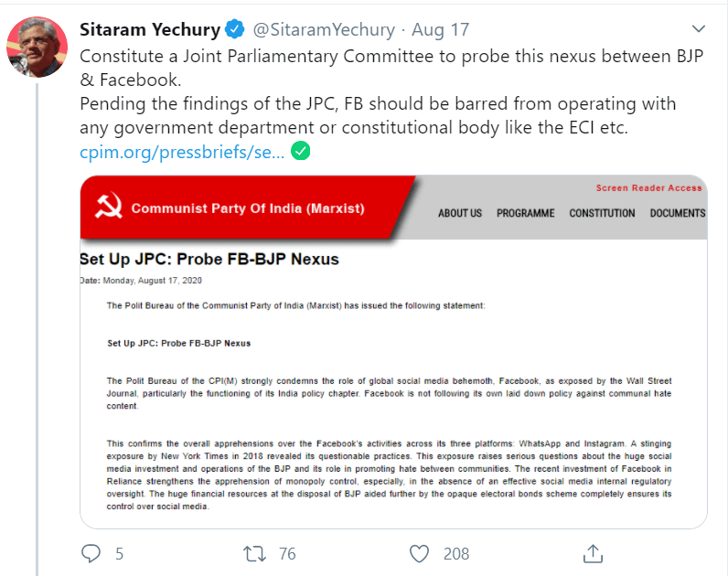Click the Screen Reader Access link
Screen dimensions: 728x576
(648, 188)
